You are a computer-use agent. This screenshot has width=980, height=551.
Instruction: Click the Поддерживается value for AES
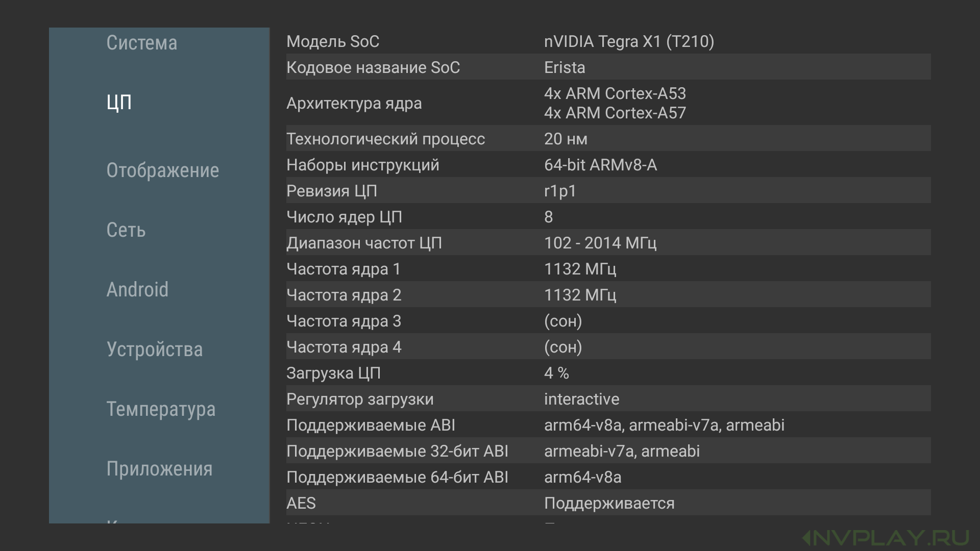pyautogui.click(x=609, y=503)
